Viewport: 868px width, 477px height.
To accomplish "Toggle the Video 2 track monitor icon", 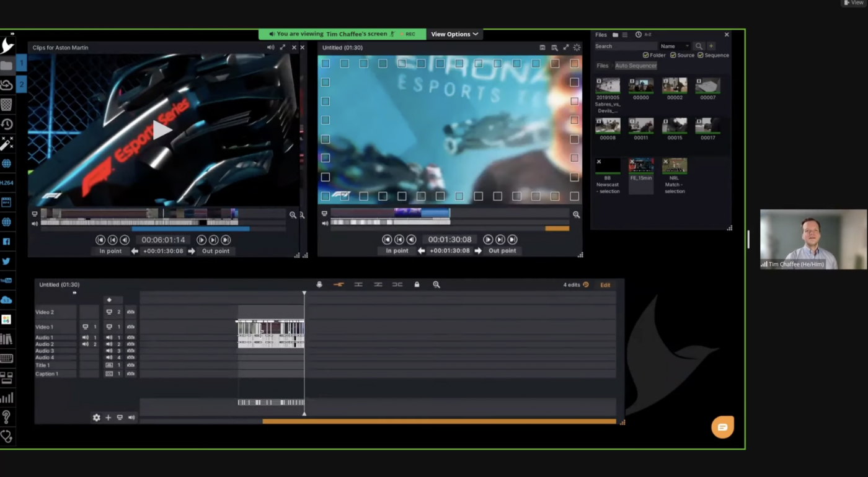I will coord(109,312).
